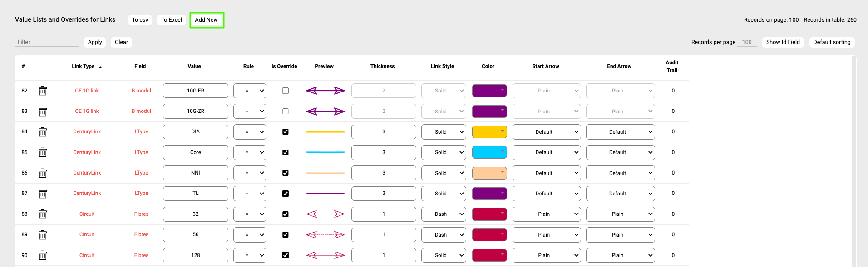Click the trash icon on row 90

click(x=43, y=255)
